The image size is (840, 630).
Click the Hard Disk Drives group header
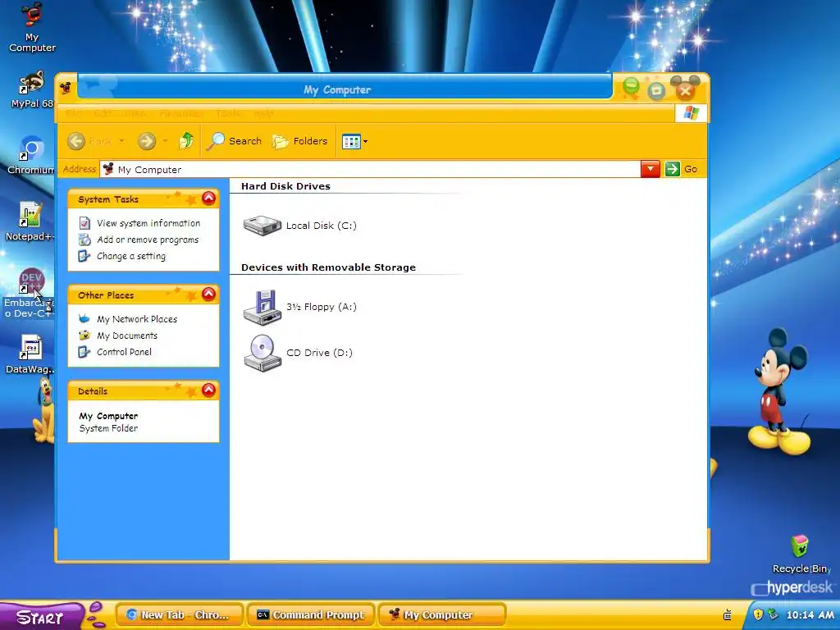tap(285, 186)
